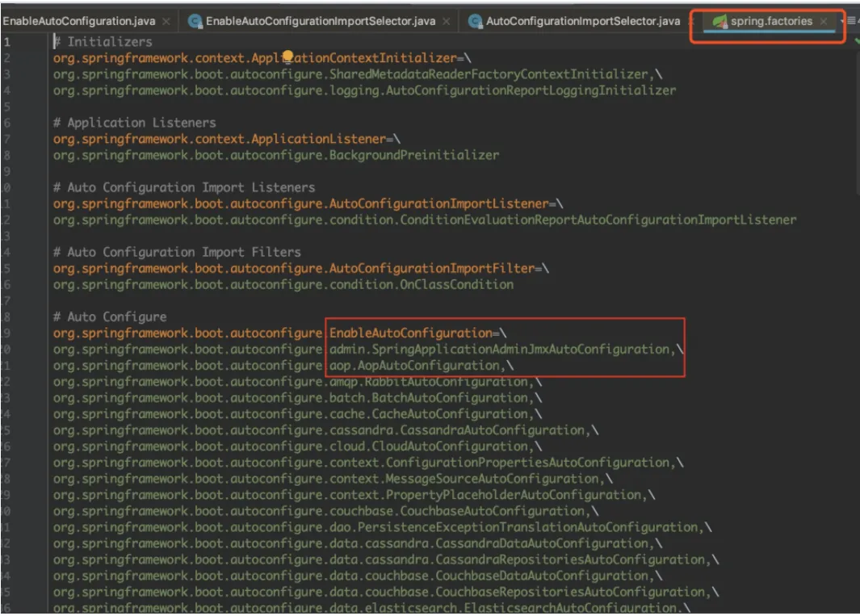The image size is (860, 616).
Task: Click the couchbase.CouchbaseAutoConfiguration line
Action: (x=325, y=511)
